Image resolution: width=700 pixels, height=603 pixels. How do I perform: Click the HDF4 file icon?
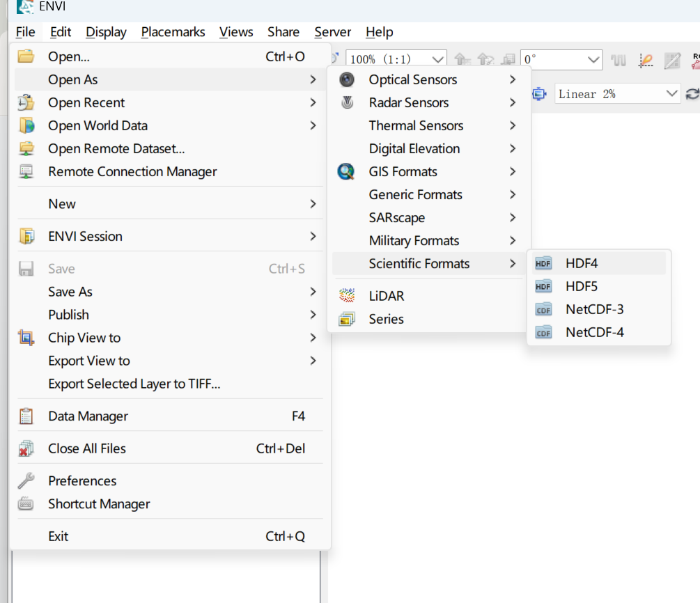[x=543, y=263]
